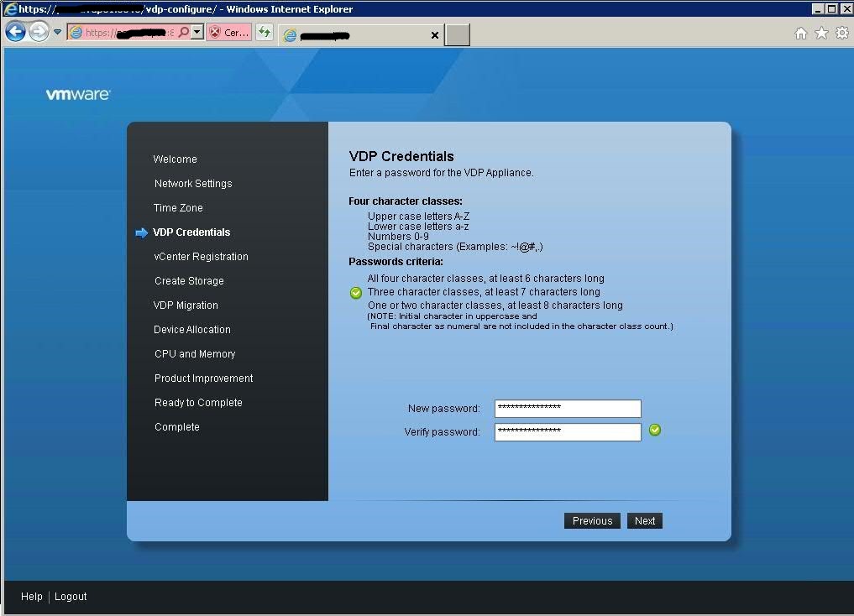Select the VDP Migration step
The image size is (854, 616).
pyautogui.click(x=186, y=305)
